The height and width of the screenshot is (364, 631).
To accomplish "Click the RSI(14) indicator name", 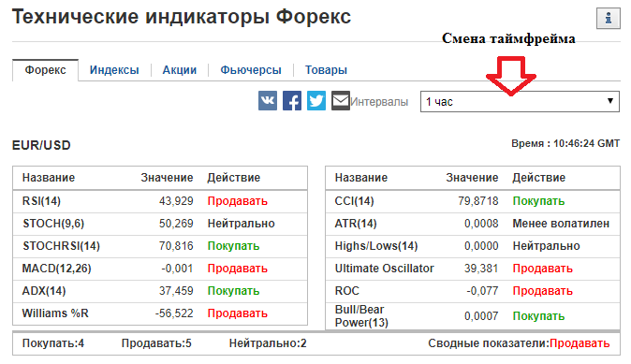I will [41, 200].
